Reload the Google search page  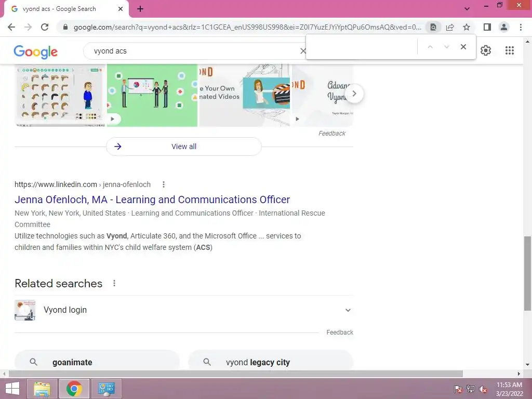45,27
